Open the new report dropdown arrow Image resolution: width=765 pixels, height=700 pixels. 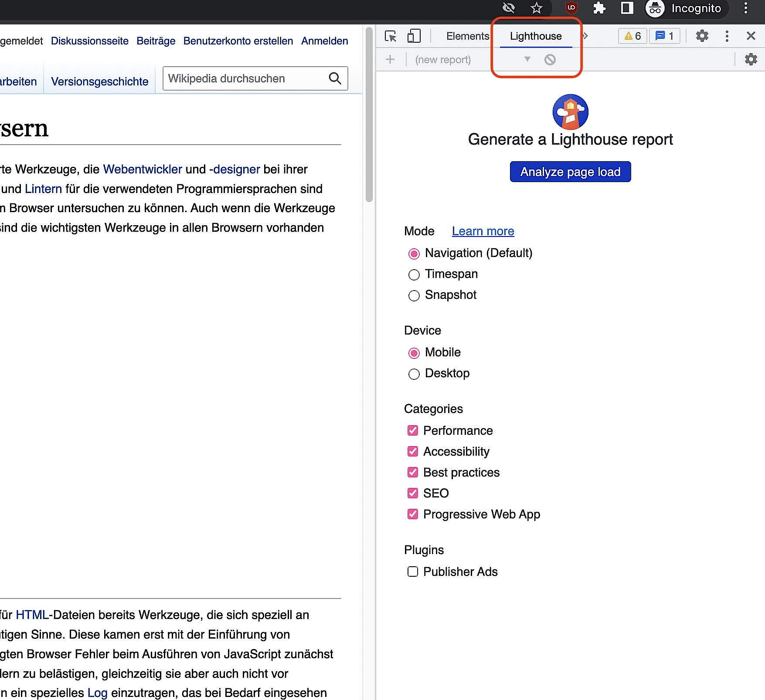click(x=527, y=59)
